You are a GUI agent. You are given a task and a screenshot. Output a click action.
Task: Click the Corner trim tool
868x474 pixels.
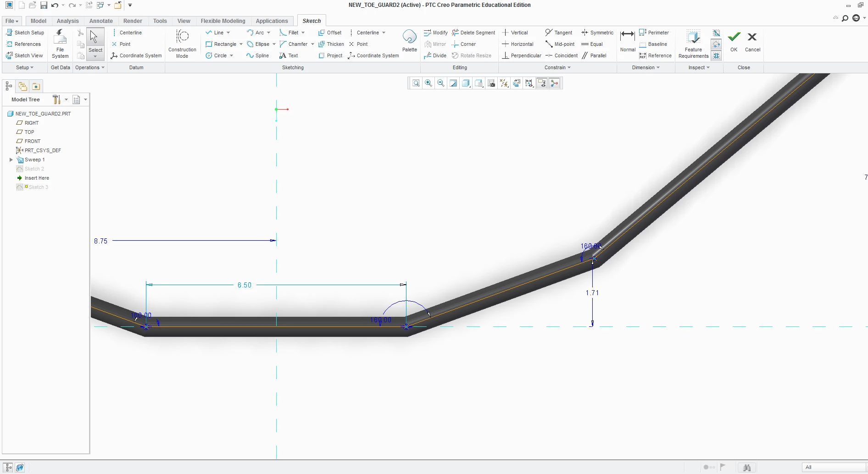tap(464, 44)
